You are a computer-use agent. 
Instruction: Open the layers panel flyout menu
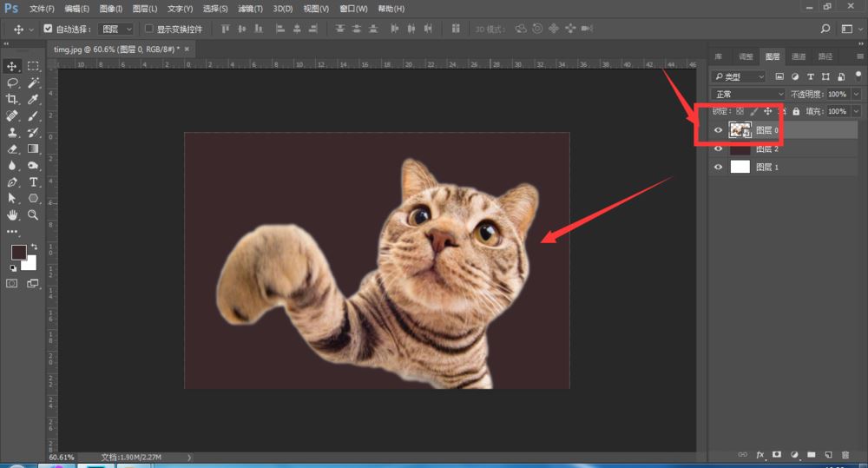859,56
